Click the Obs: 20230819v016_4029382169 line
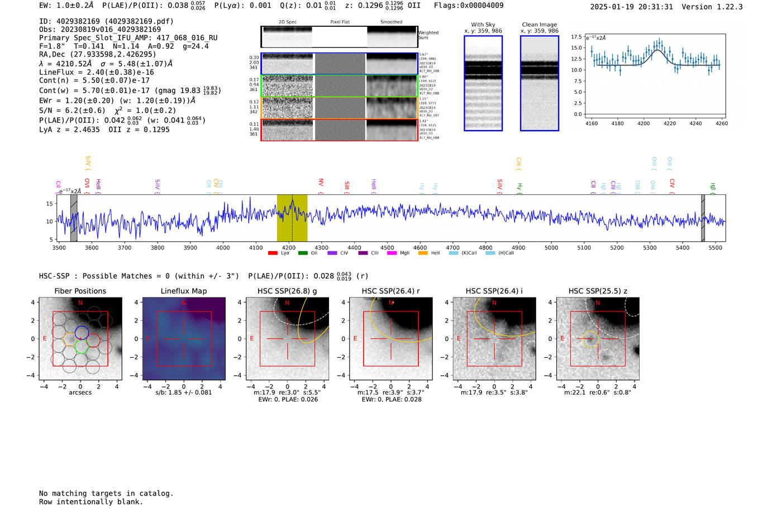 [x=100, y=30]
